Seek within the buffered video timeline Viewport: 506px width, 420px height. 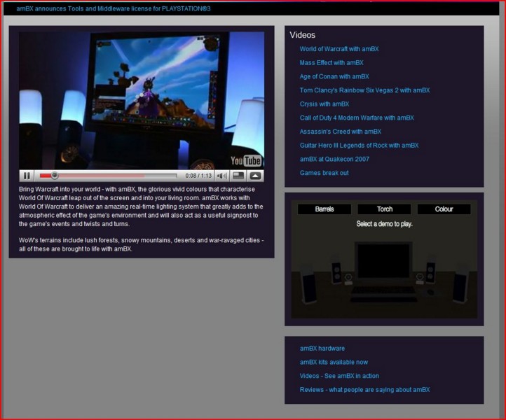pos(108,175)
